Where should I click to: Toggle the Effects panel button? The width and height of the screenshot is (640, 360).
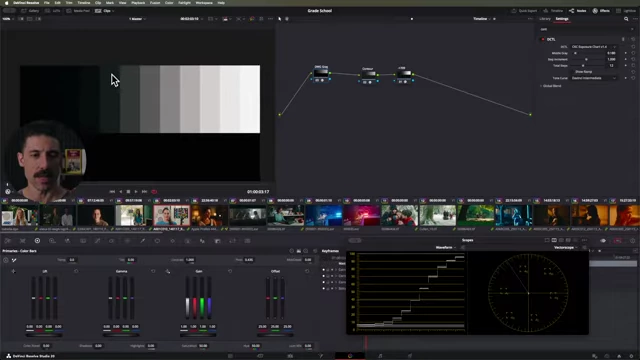point(601,11)
